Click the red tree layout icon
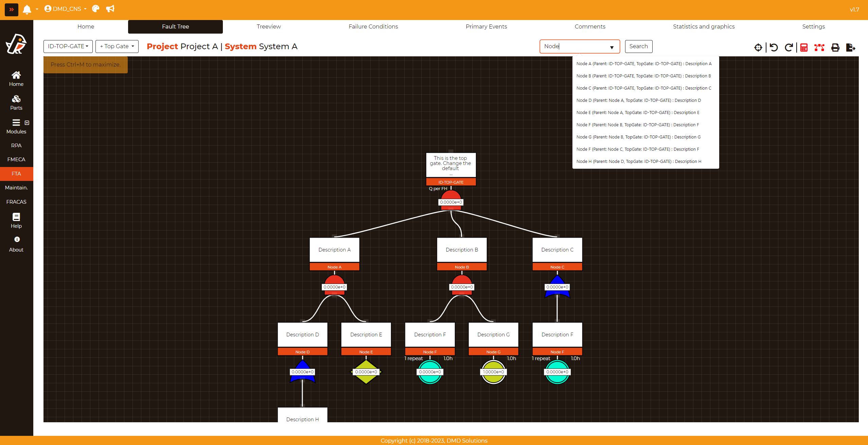Image resolution: width=868 pixels, height=445 pixels. click(819, 47)
